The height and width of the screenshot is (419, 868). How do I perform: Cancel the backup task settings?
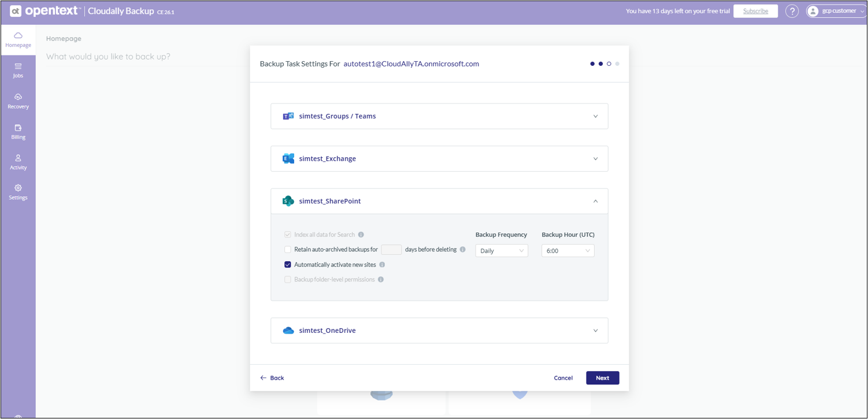(x=563, y=378)
